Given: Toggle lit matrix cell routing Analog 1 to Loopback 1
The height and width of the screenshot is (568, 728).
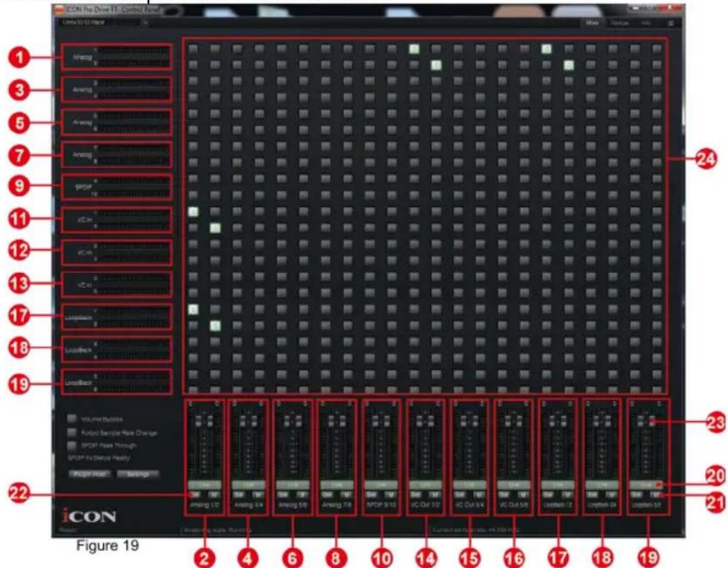Looking at the screenshot, I should 546,49.
